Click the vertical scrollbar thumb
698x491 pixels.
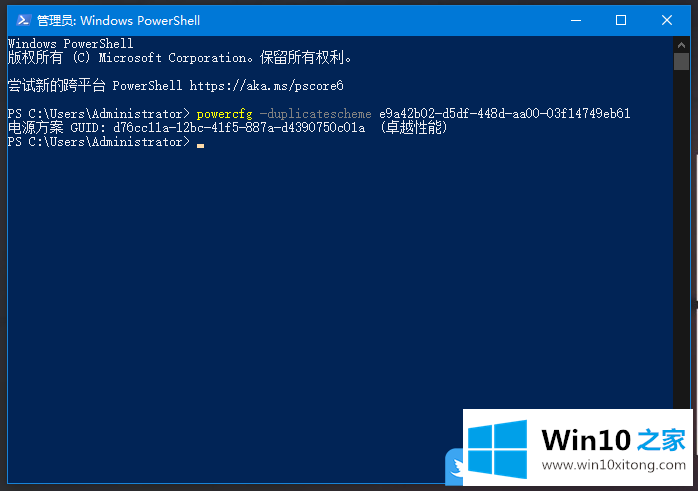(x=681, y=61)
